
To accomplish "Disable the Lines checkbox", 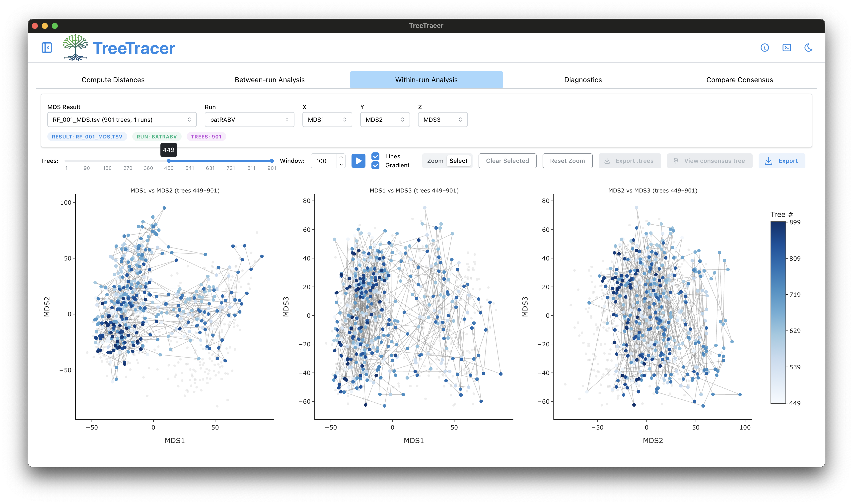I will tap(375, 156).
